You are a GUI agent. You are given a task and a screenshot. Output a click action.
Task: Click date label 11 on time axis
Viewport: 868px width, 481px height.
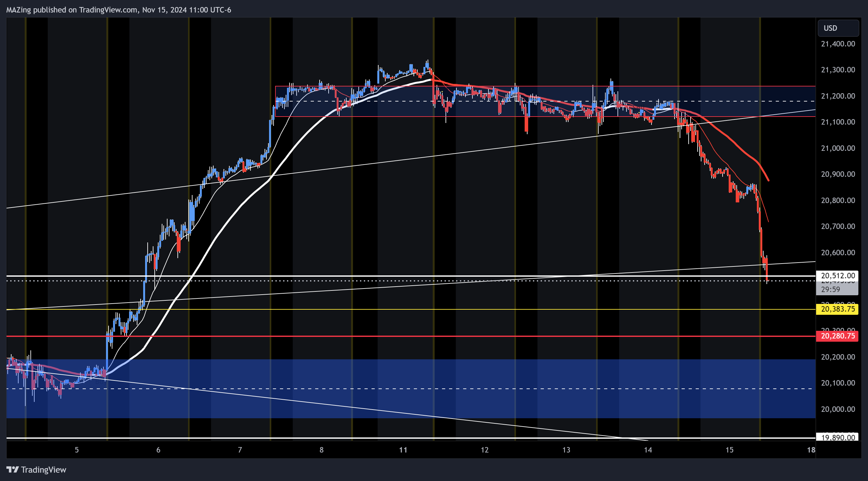tap(403, 450)
